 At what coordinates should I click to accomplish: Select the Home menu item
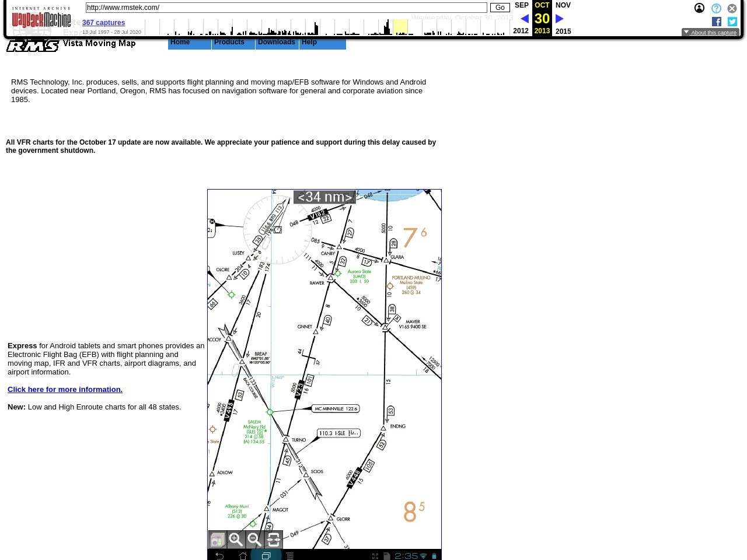tap(180, 43)
